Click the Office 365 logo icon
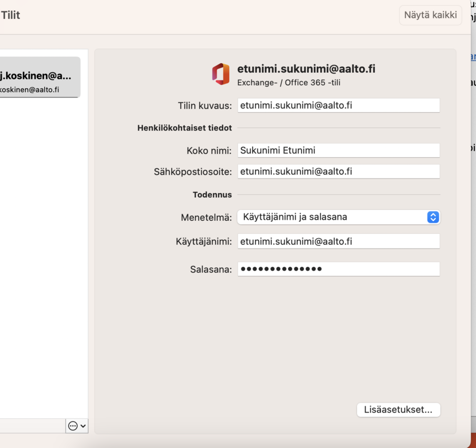Image resolution: width=476 pixels, height=448 pixels. click(x=221, y=74)
